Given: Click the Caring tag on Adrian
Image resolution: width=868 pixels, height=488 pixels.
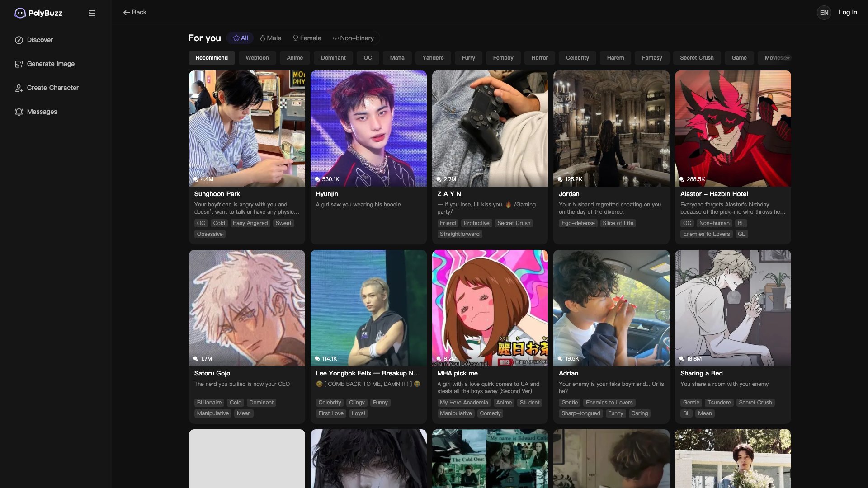Looking at the screenshot, I should click(639, 413).
